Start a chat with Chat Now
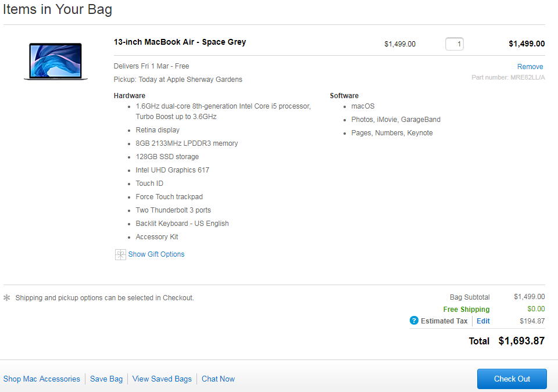This screenshot has height=392, width=558. 218,379
